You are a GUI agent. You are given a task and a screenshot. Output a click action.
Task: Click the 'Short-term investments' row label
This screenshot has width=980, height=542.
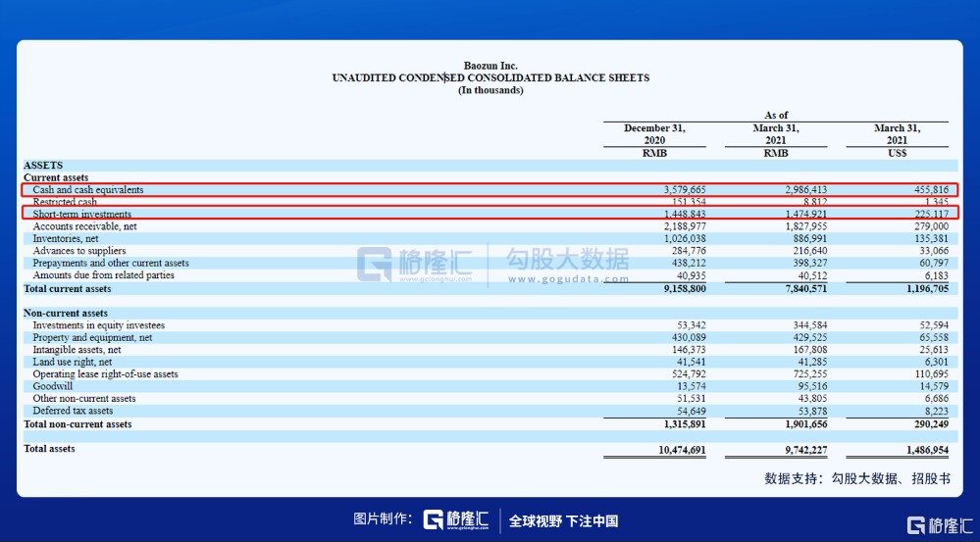coord(81,215)
